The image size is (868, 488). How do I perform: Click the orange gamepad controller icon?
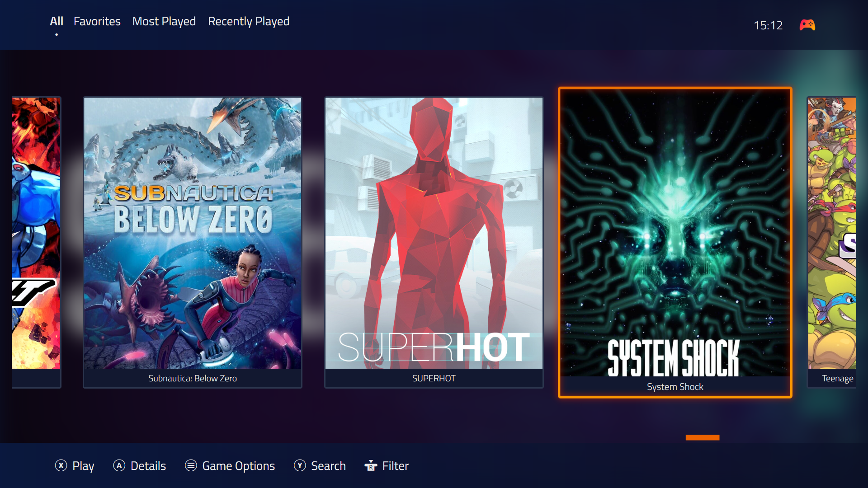pos(807,25)
